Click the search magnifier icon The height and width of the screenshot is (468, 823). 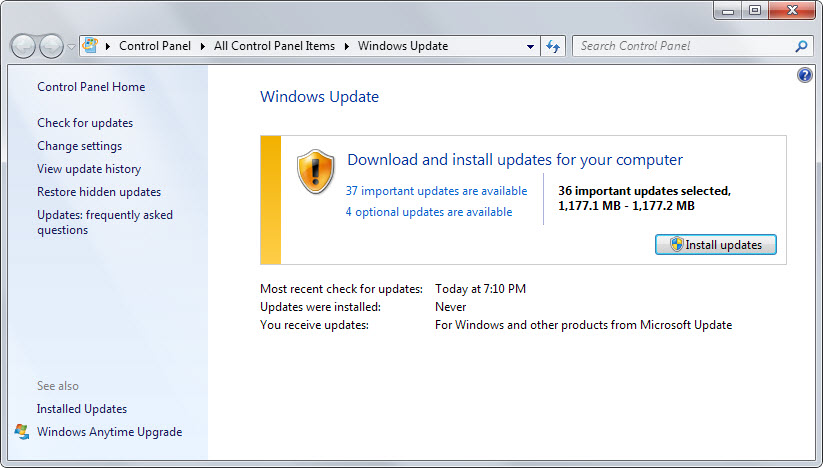click(801, 46)
